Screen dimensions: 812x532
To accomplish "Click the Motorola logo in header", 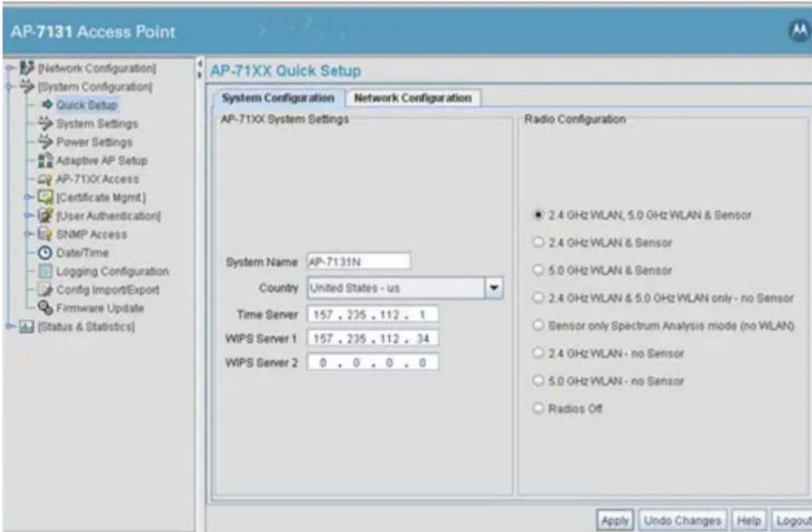I will coord(799,31).
